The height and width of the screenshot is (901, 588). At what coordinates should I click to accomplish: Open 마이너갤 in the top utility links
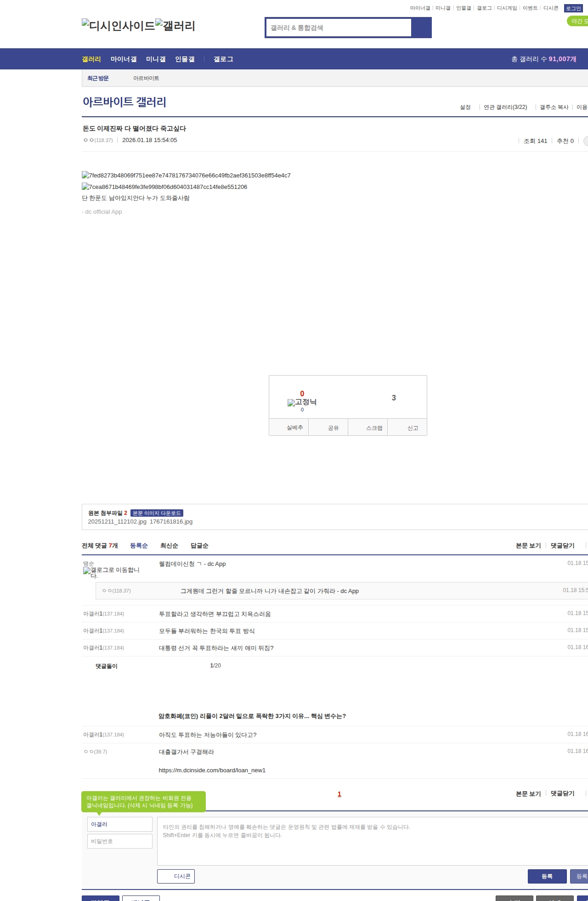click(x=420, y=8)
